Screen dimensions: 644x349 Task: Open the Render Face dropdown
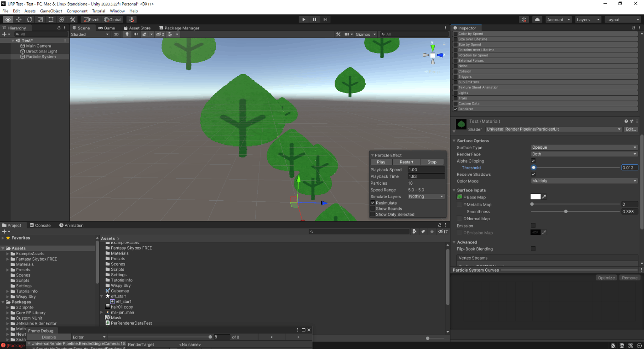[584, 154]
